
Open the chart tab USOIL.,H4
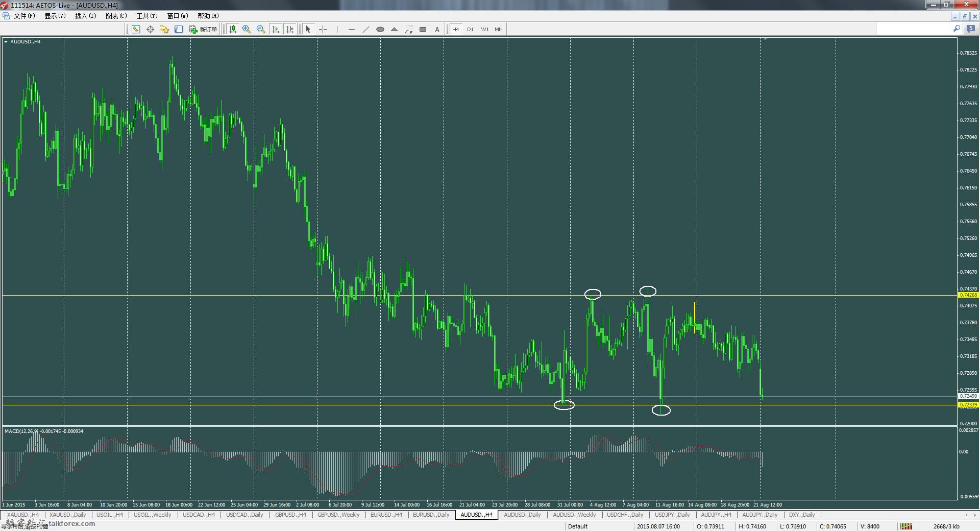click(x=110, y=515)
